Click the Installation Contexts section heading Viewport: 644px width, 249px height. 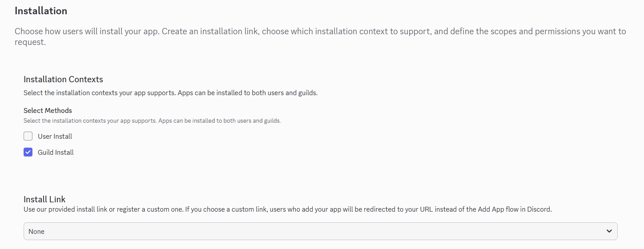pos(63,80)
